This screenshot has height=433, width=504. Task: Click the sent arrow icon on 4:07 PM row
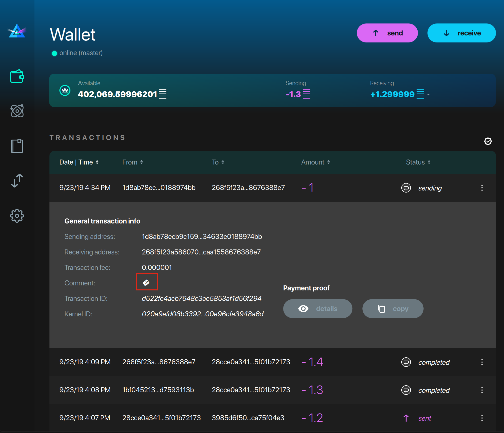(406, 418)
